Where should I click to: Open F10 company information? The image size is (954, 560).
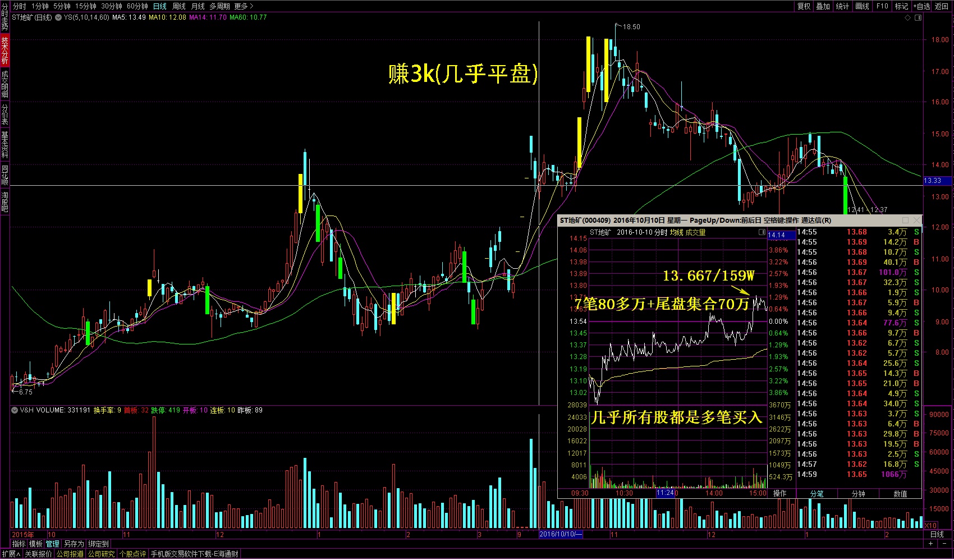(883, 6)
